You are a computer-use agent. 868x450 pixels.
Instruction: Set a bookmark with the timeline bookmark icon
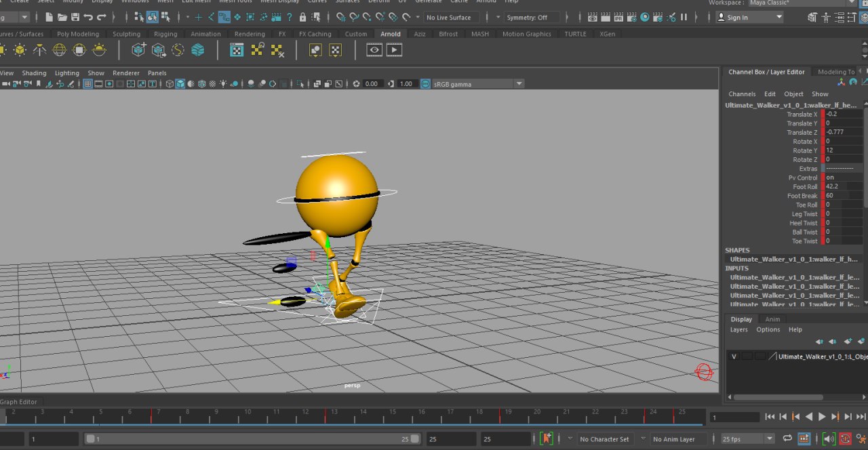coord(547,438)
